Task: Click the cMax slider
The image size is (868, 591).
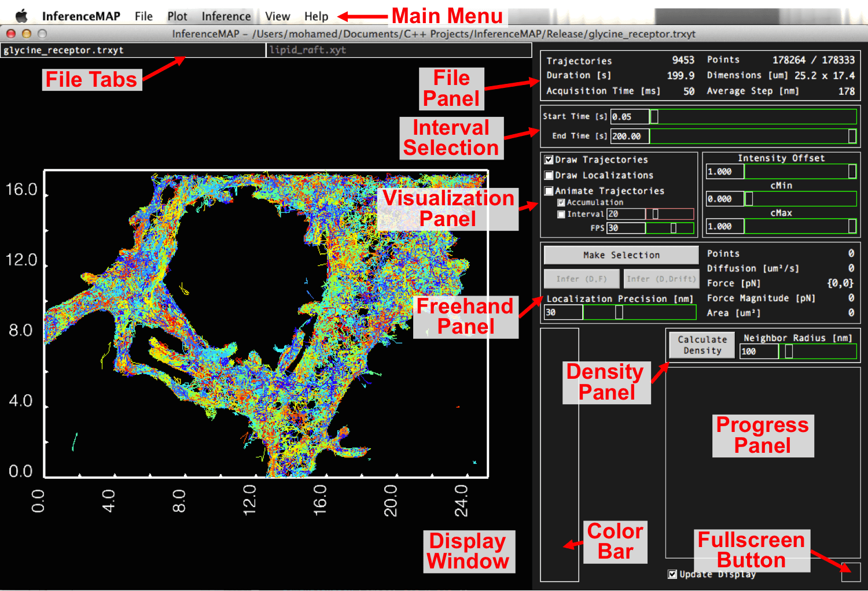Action: (x=800, y=227)
